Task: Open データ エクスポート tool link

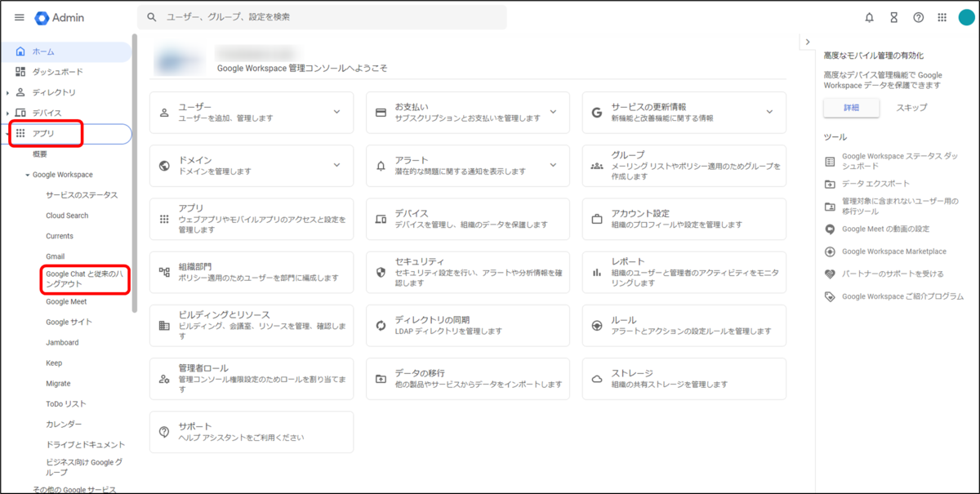Action: tap(875, 184)
